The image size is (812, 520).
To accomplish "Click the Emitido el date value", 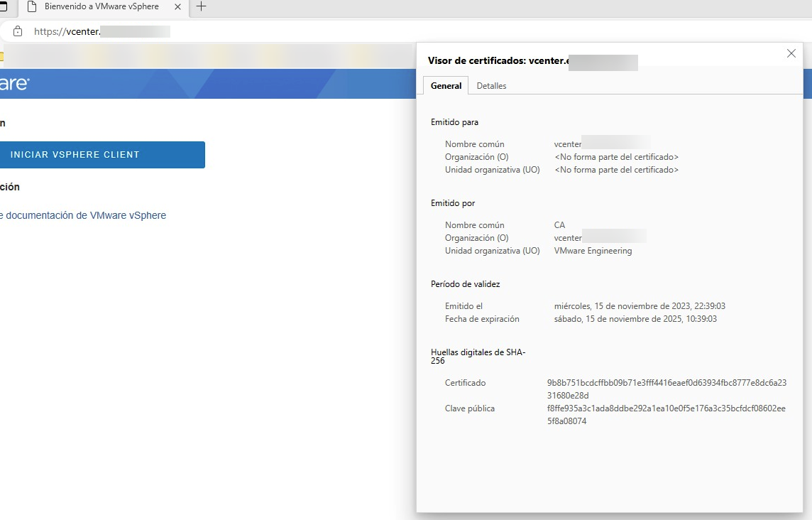I will tap(640, 306).
